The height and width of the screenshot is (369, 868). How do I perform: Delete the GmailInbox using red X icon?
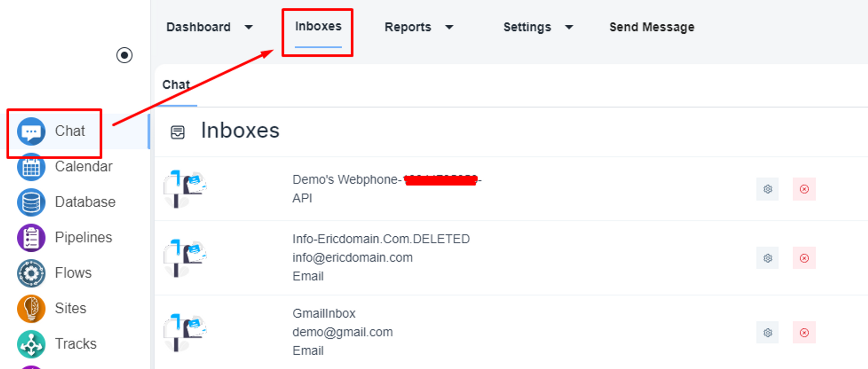click(804, 333)
